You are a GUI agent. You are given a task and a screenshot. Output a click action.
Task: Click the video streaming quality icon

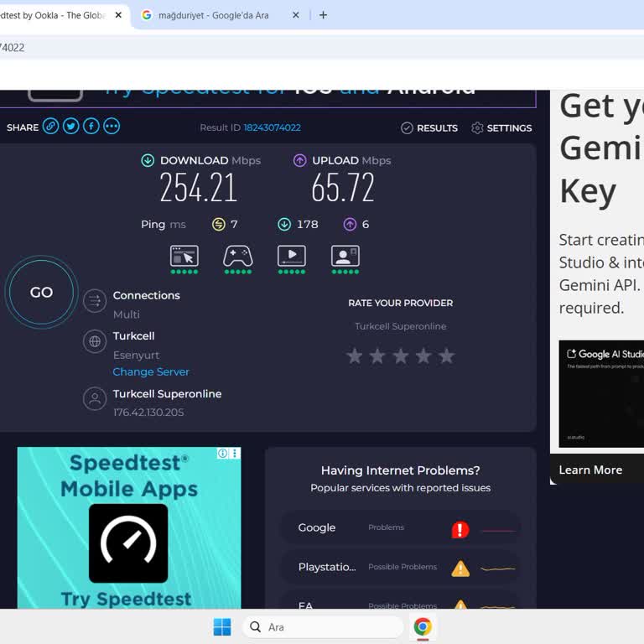coord(292,256)
